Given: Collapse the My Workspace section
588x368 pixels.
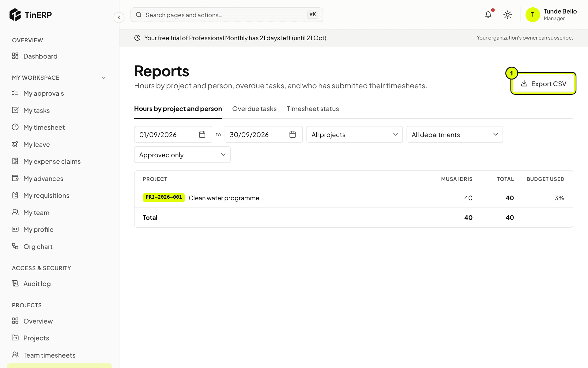Looking at the screenshot, I should (x=59, y=78).
